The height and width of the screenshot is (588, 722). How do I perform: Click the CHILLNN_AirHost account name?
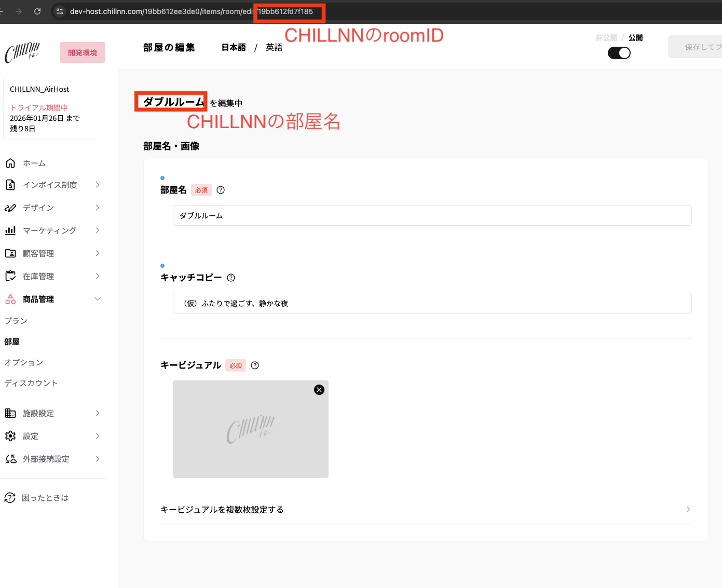coord(39,89)
